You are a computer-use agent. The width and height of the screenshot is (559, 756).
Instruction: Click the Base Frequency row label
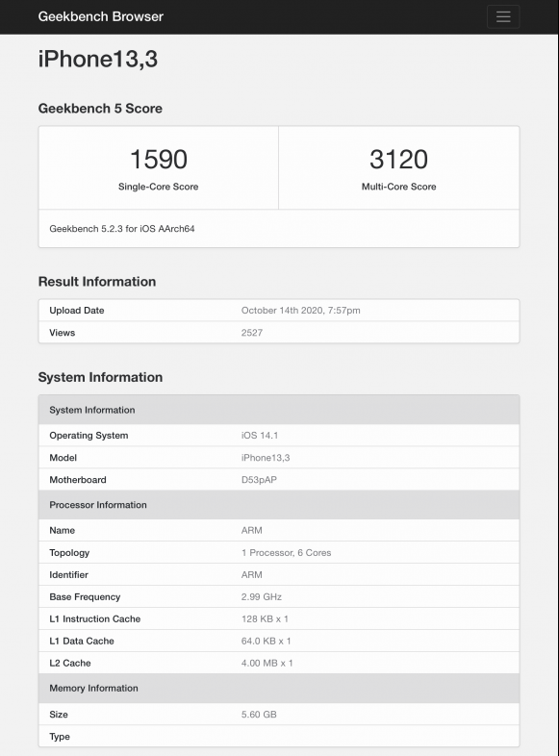click(85, 597)
